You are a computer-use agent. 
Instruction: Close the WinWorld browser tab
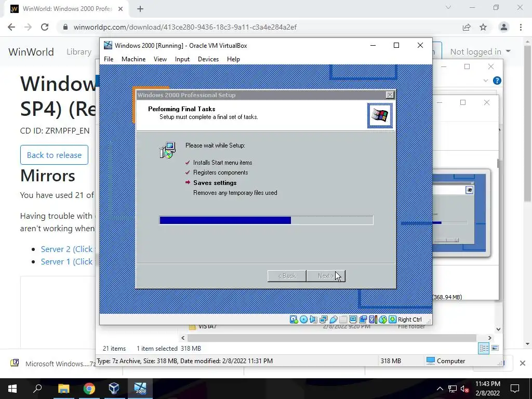coord(121,9)
